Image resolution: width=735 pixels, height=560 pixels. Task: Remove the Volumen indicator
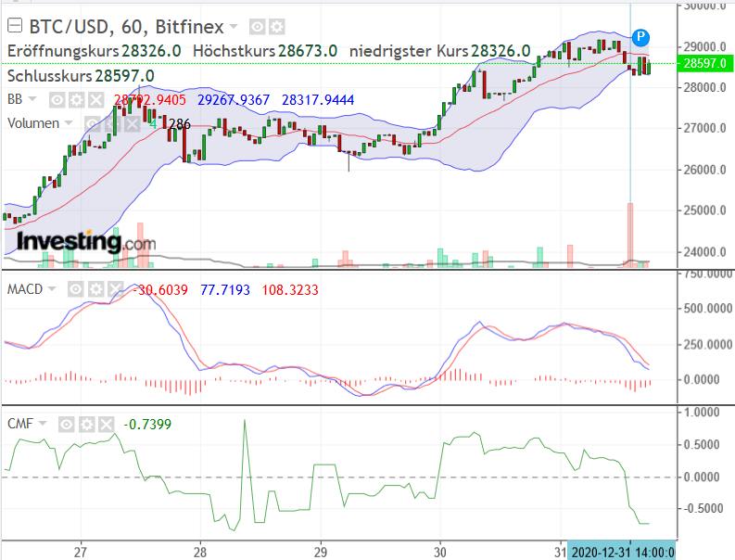click(132, 124)
